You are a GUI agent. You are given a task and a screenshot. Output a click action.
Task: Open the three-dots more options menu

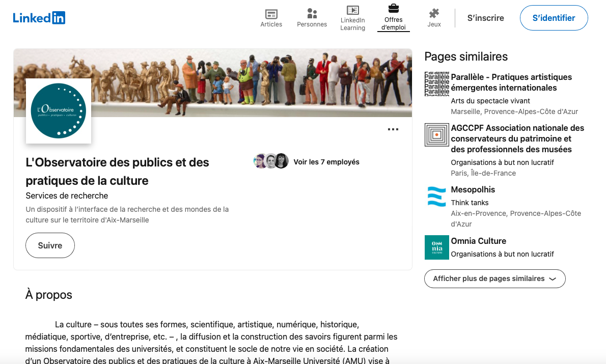click(393, 129)
